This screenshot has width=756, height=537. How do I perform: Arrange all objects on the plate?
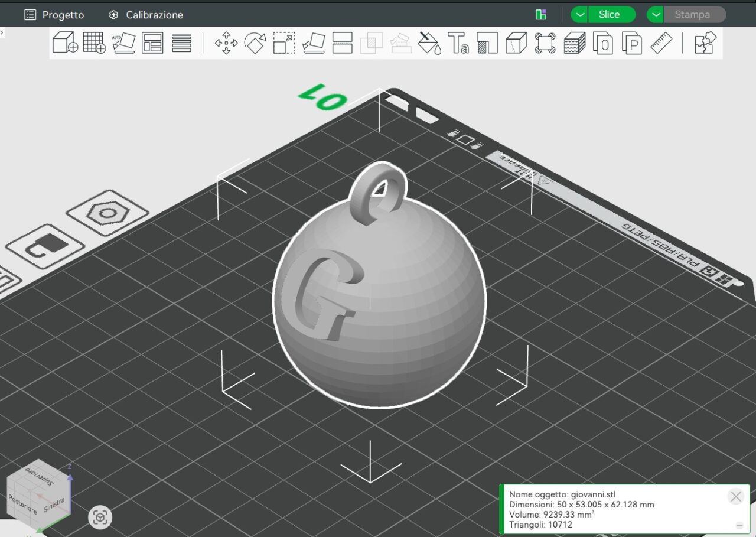tap(152, 43)
